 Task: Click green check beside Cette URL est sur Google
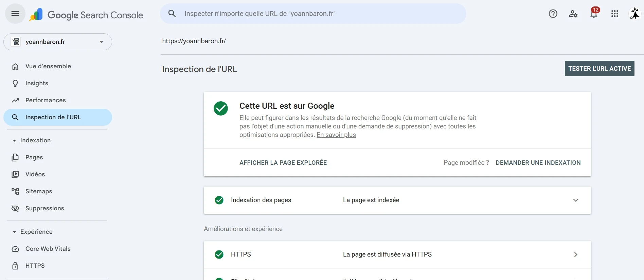pos(221,108)
